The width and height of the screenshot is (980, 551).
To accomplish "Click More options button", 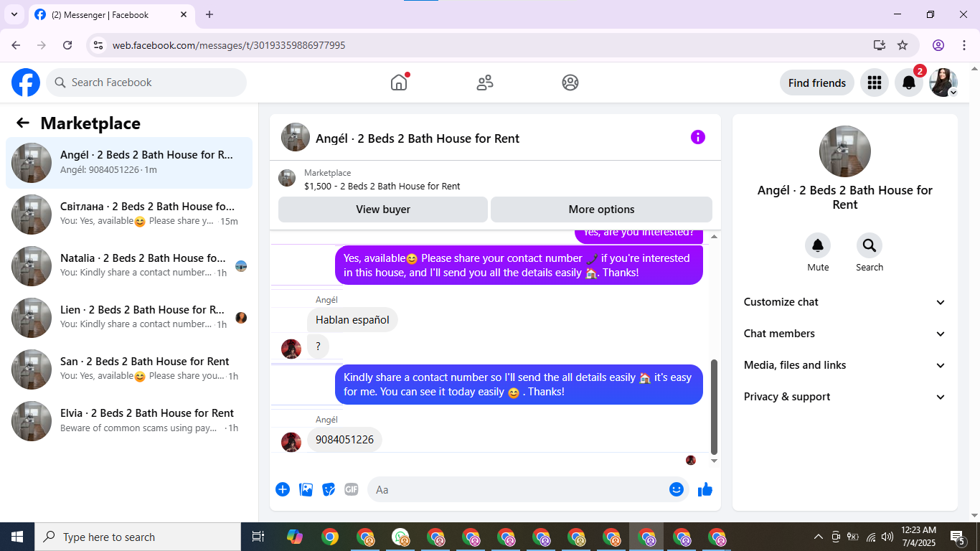I will click(x=601, y=209).
